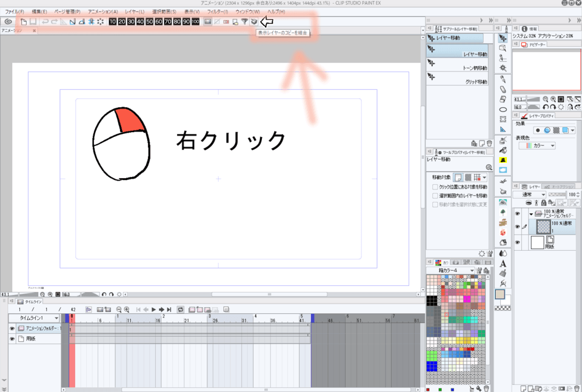Toggle loop playback in timeline
582x392 pixels.
tap(180, 309)
